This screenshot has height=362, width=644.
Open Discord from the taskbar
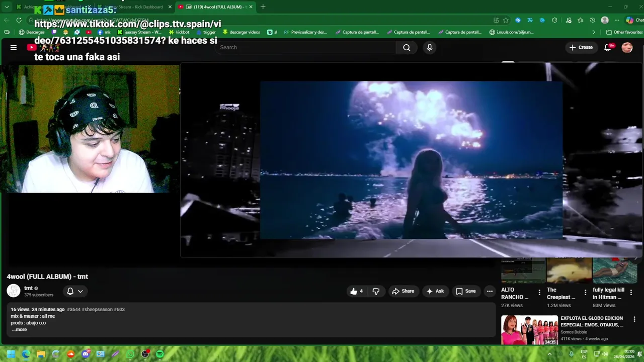click(86, 354)
